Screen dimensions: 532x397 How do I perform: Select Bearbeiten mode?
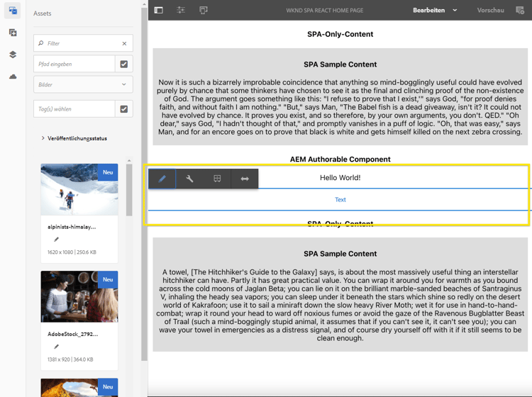(428, 10)
